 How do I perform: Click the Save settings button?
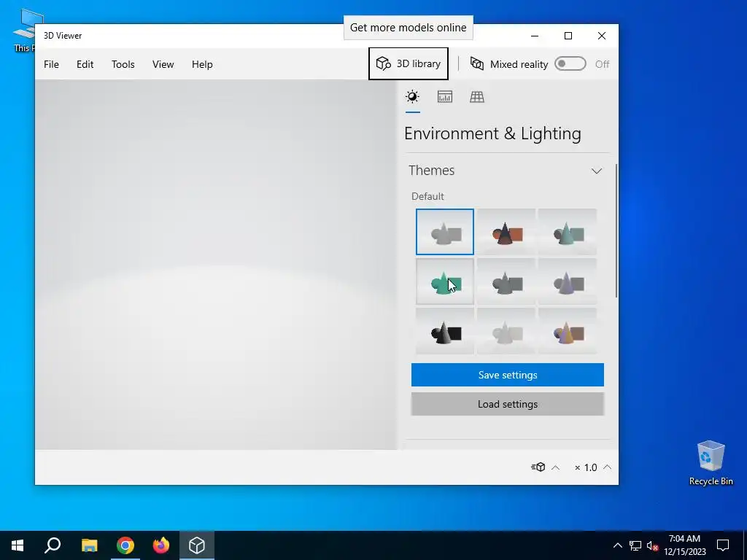coord(508,375)
